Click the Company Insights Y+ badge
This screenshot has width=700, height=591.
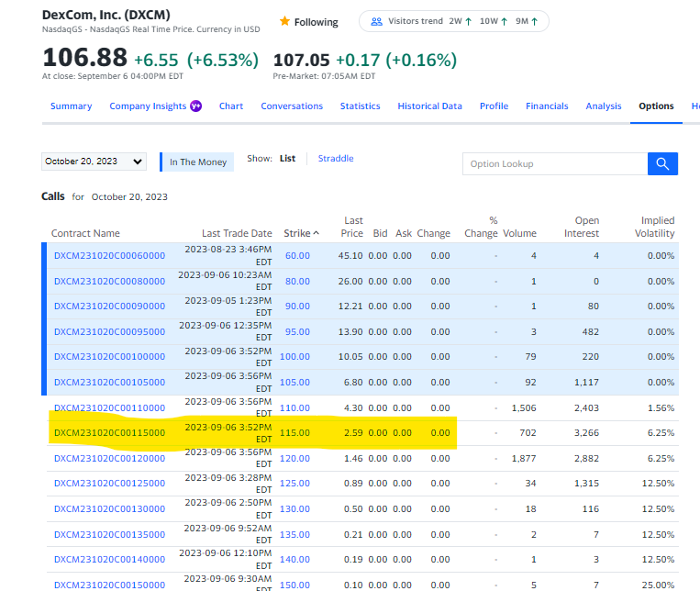click(196, 106)
